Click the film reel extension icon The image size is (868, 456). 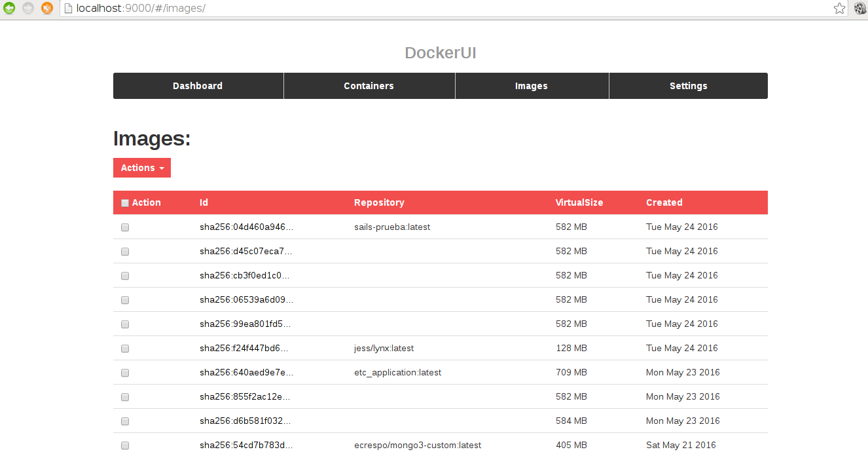click(x=860, y=9)
